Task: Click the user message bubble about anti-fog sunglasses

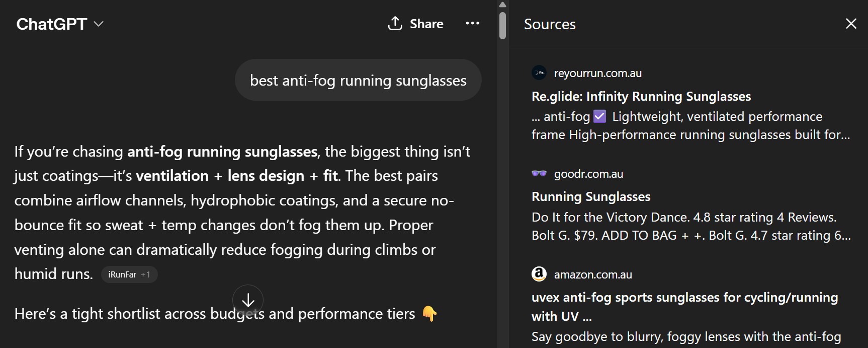Action: click(358, 80)
